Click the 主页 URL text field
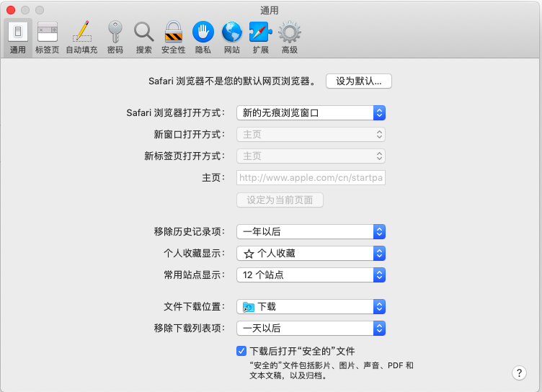Screen dimensions: 542x392 [311, 177]
